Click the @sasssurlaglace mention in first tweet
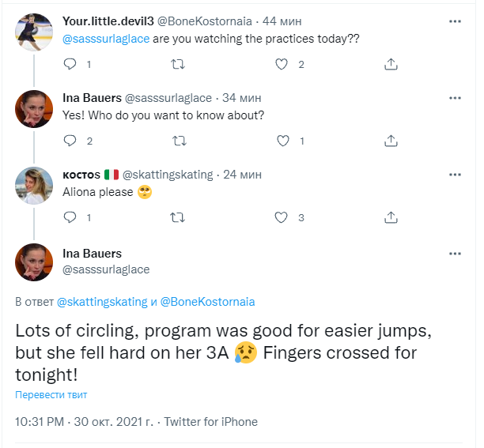Screen dimensions: 484x448 pos(105,39)
